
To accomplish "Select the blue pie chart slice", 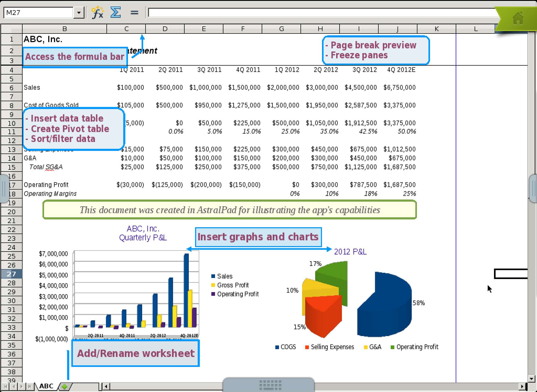I will pyautogui.click(x=388, y=307).
